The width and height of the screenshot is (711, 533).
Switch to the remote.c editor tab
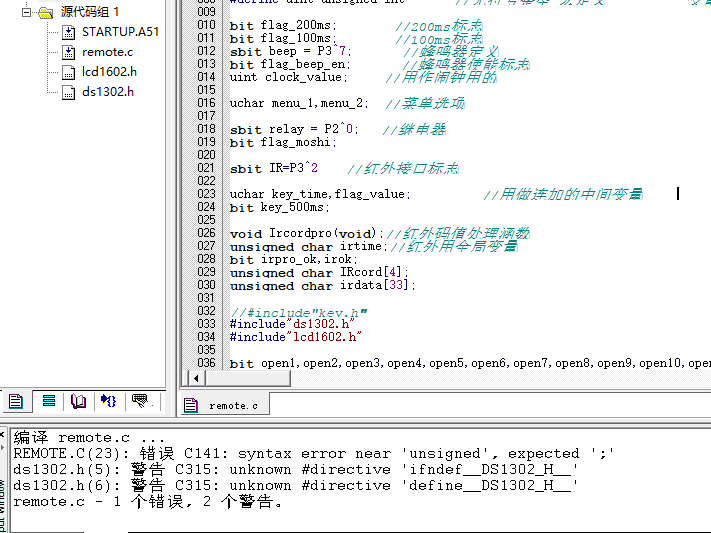click(x=225, y=405)
